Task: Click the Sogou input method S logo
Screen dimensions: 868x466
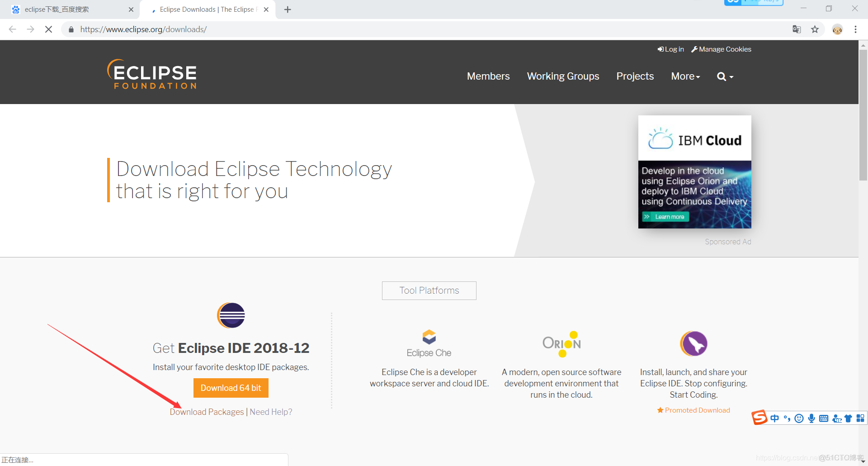Action: [x=759, y=418]
